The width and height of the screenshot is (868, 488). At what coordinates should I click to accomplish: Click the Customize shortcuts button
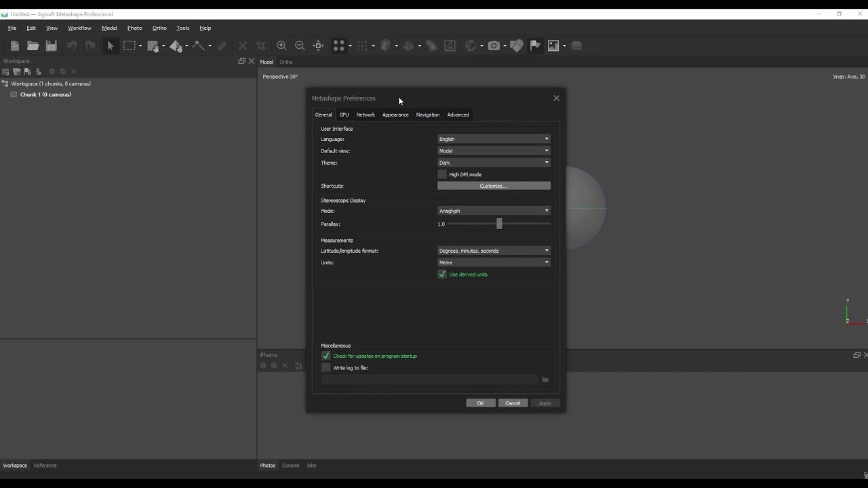click(494, 186)
